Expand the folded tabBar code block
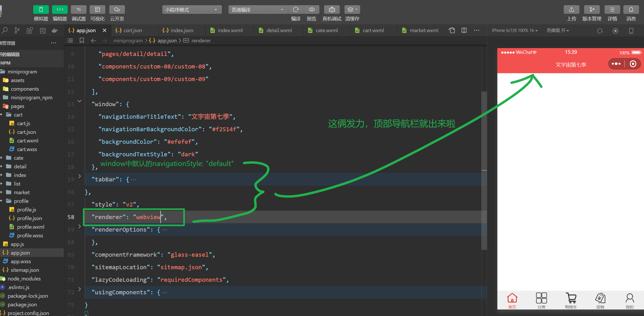Viewport: 644px width, 316px height. [79, 176]
